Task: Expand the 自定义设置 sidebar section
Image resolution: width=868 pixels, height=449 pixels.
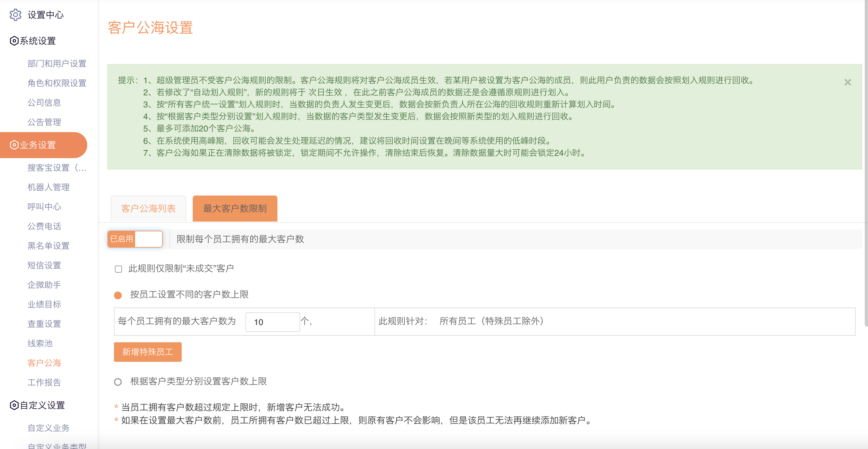Action: click(x=42, y=405)
